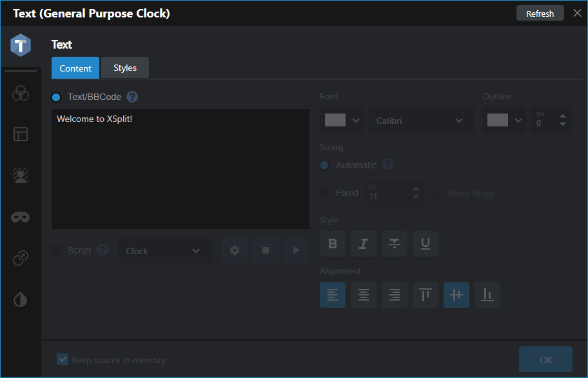Open the link sidebar icon
This screenshot has width=588, height=378.
pyautogui.click(x=21, y=258)
